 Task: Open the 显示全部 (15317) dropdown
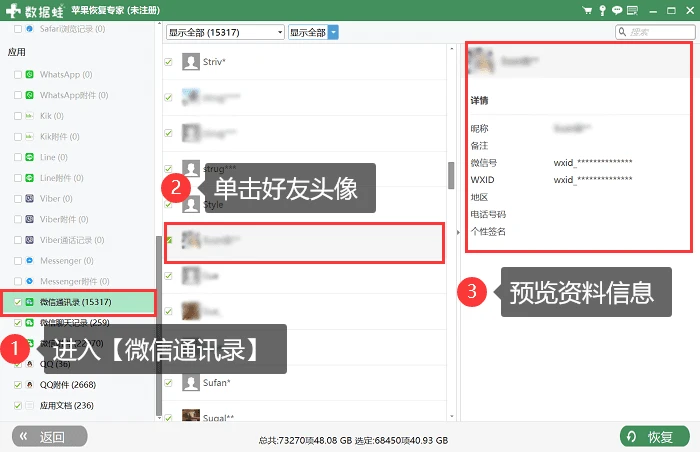(x=225, y=32)
